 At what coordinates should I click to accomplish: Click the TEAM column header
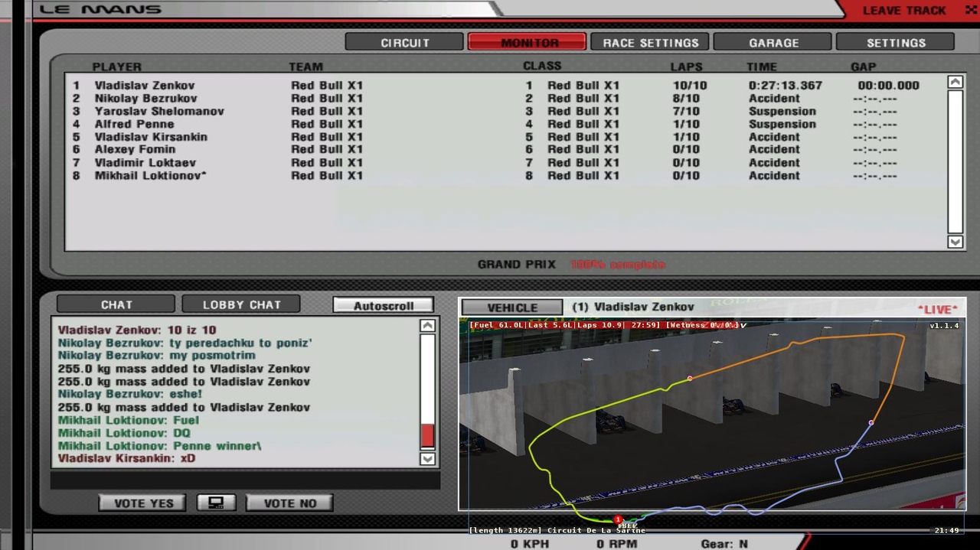pos(305,67)
